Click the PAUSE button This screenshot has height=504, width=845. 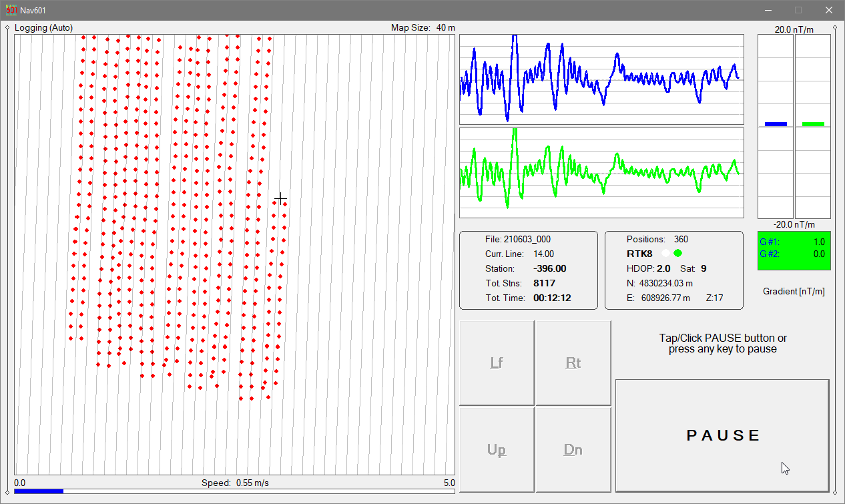tap(722, 435)
